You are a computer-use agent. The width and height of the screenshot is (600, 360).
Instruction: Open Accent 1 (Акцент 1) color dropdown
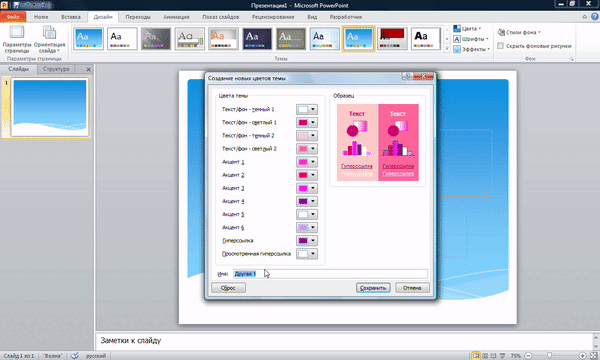tap(307, 162)
